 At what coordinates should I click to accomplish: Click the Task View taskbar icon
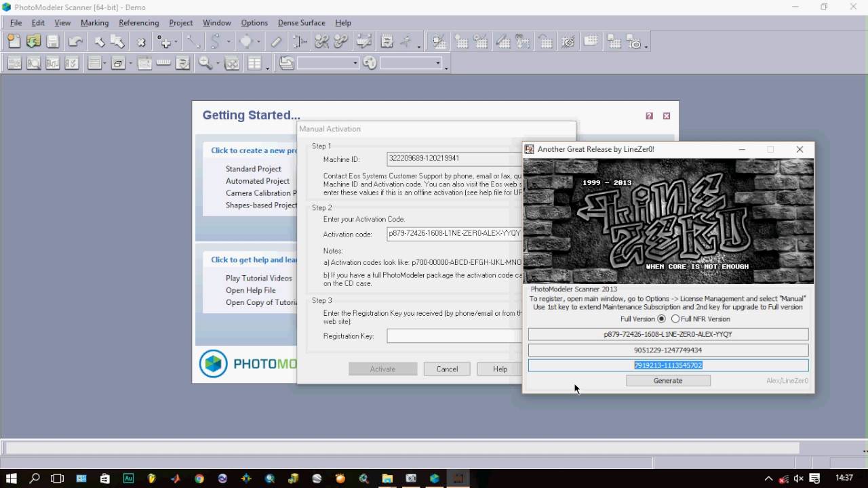coord(58,479)
